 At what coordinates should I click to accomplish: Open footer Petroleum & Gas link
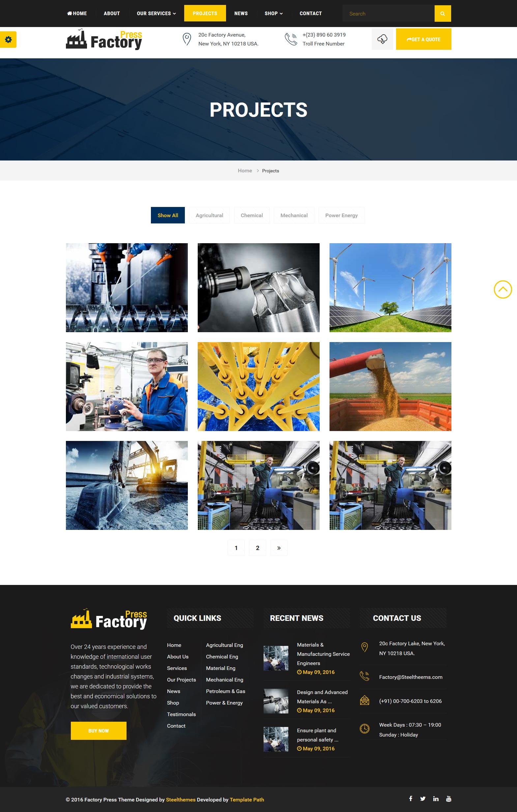(226, 691)
